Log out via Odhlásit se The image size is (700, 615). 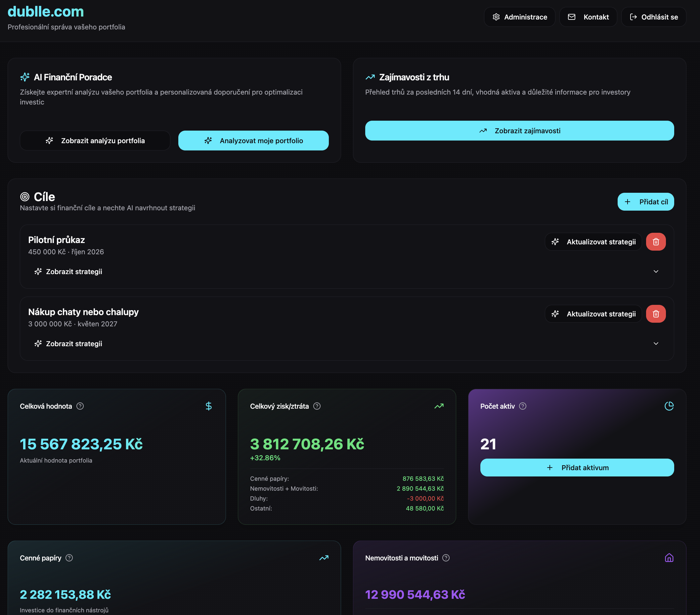(x=653, y=17)
